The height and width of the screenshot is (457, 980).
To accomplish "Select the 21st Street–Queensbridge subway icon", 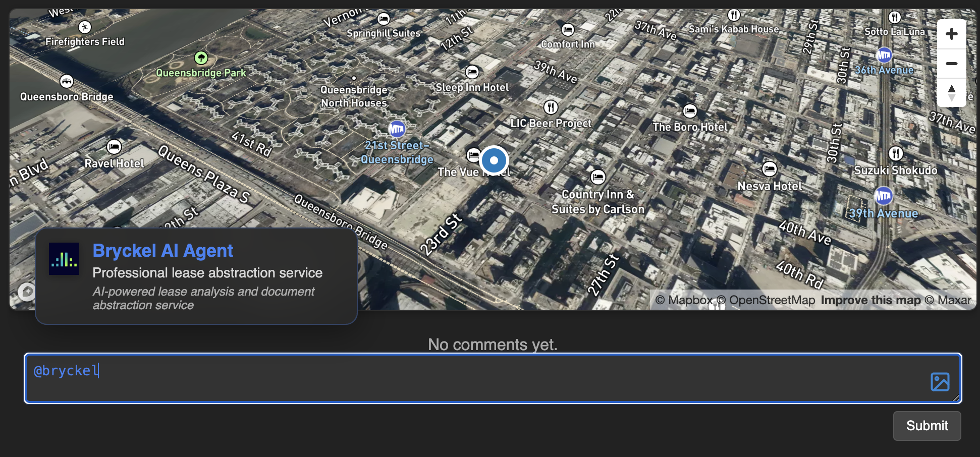I will (x=397, y=129).
